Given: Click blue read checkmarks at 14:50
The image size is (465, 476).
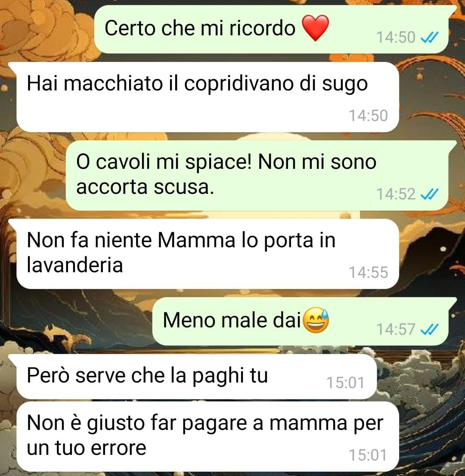Looking at the screenshot, I should pyautogui.click(x=430, y=37).
